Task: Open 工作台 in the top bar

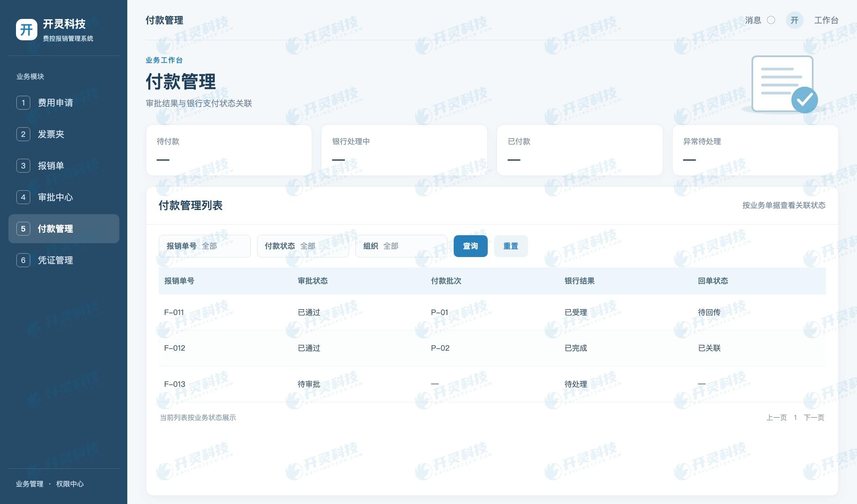Action: tap(826, 20)
